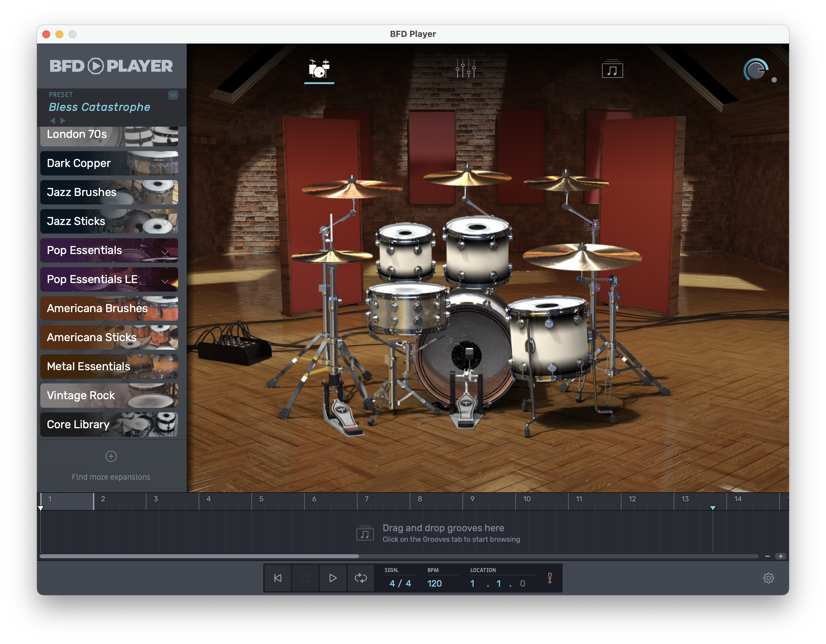Expand the Metal Essentials chevron
This screenshot has width=826, height=644.
[x=165, y=369]
